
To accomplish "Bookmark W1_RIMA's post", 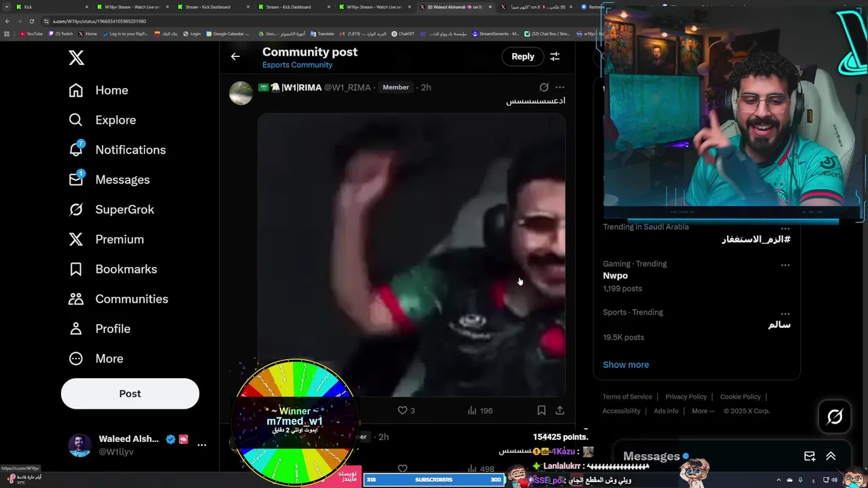I will pos(541,411).
